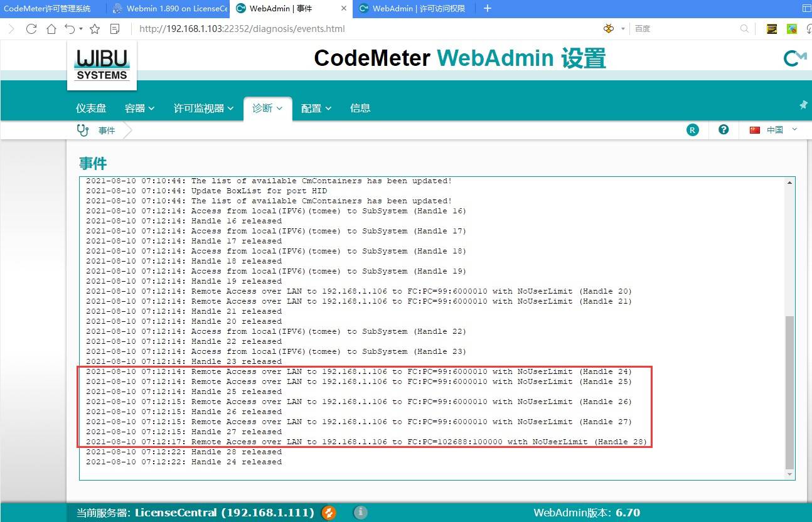The height and width of the screenshot is (522, 812).
Task: Open the search engine dropdown arrow
Action: [x=623, y=29]
